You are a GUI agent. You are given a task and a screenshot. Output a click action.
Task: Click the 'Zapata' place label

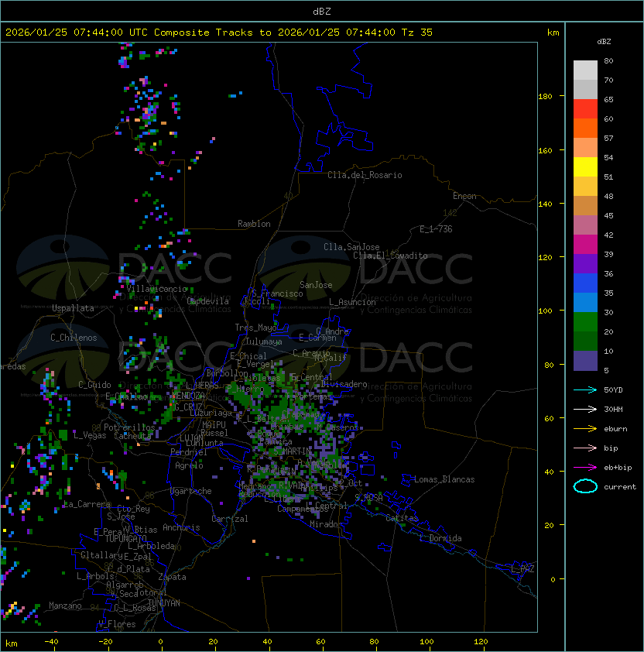tap(172, 577)
